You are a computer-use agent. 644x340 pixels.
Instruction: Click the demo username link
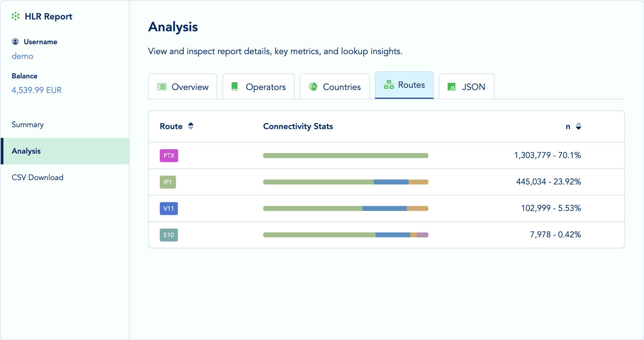point(22,56)
